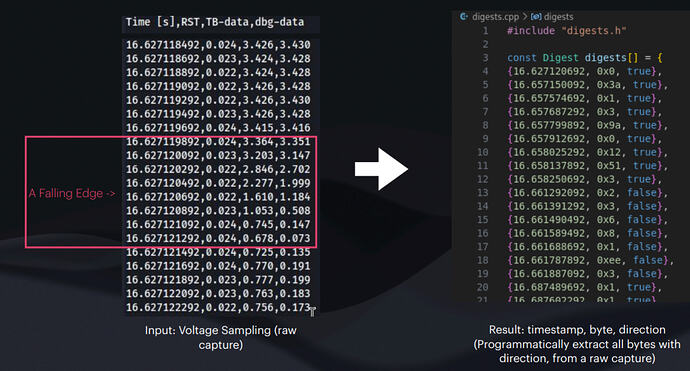Select CSV row starting 16.627119292

(x=218, y=100)
